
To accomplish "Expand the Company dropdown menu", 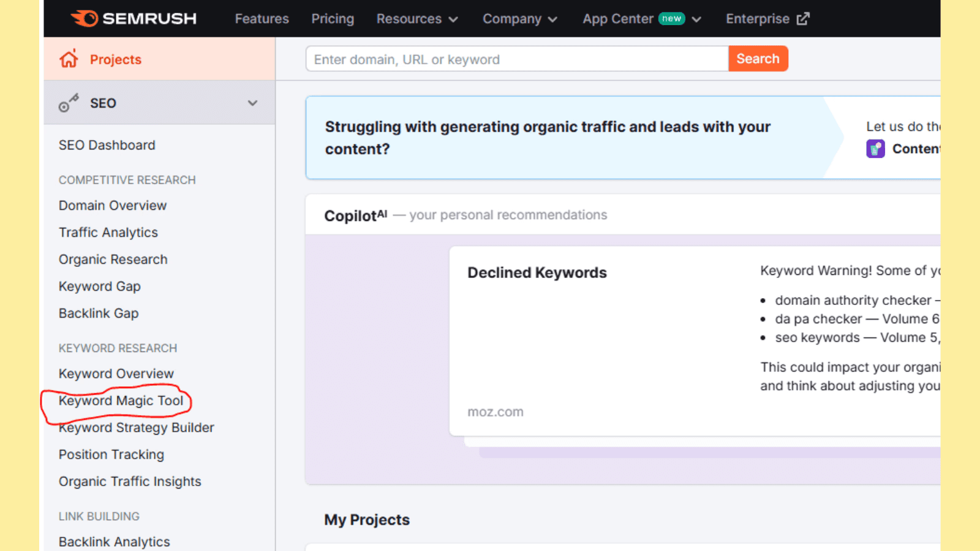I will point(519,19).
